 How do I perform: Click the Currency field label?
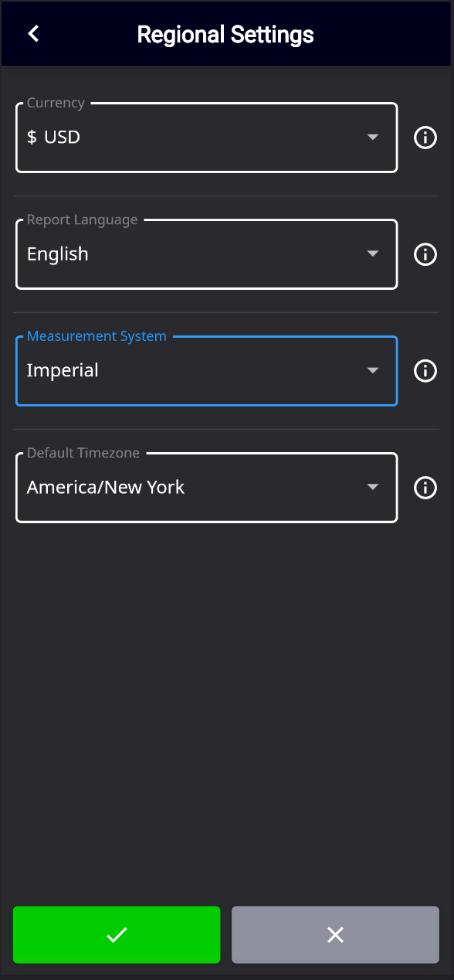pyautogui.click(x=56, y=103)
